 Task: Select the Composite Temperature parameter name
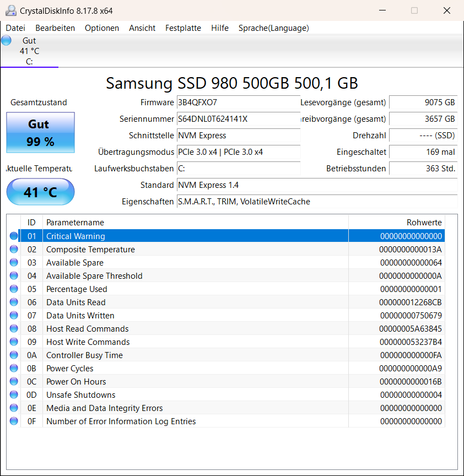tap(90, 249)
